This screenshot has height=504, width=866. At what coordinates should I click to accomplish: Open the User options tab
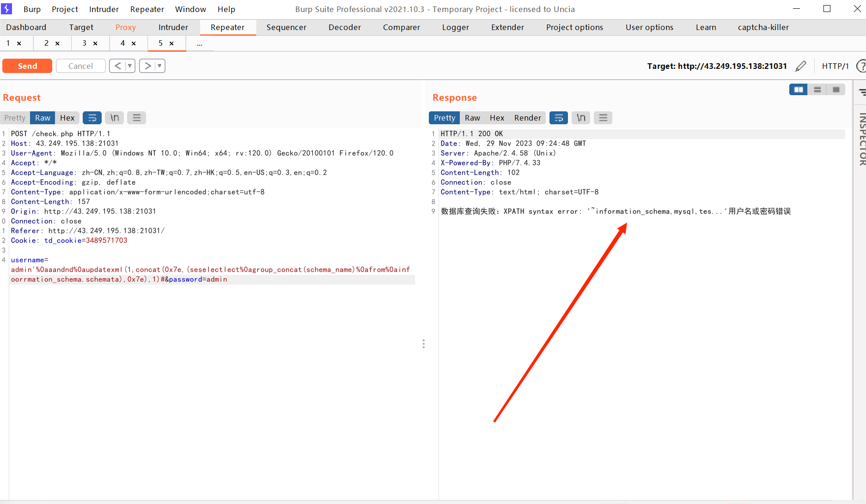(649, 27)
